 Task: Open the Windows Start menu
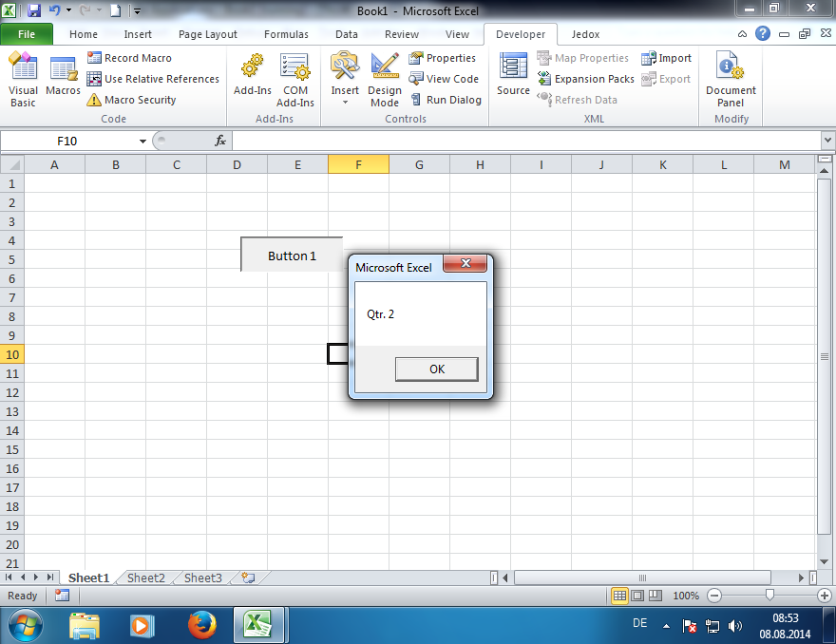tap(26, 625)
